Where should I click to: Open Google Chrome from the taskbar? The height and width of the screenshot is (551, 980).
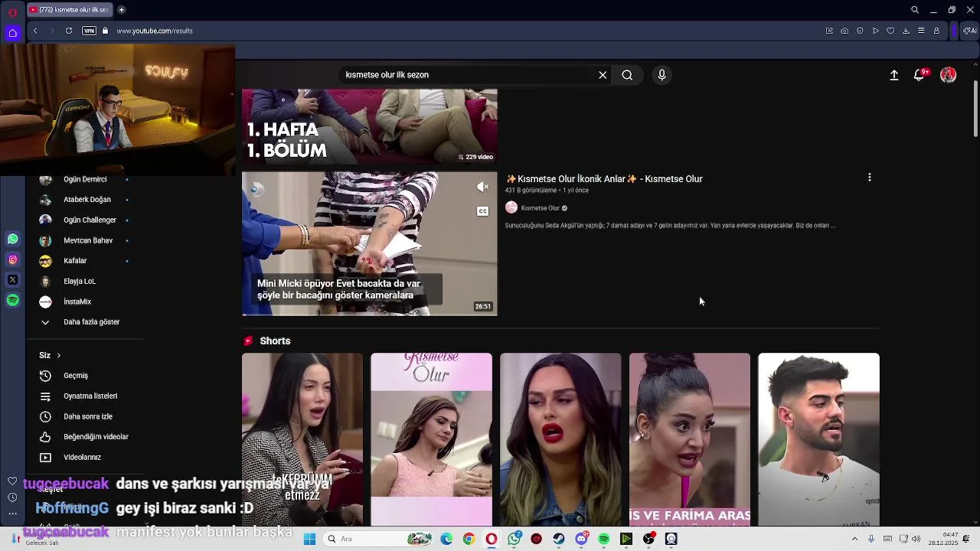pyautogui.click(x=469, y=539)
